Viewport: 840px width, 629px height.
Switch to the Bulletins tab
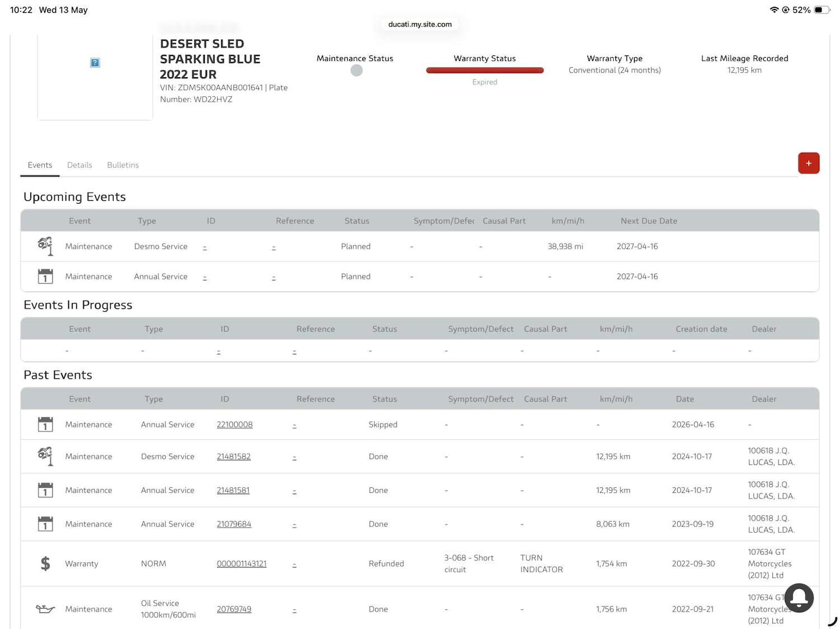pos(123,165)
